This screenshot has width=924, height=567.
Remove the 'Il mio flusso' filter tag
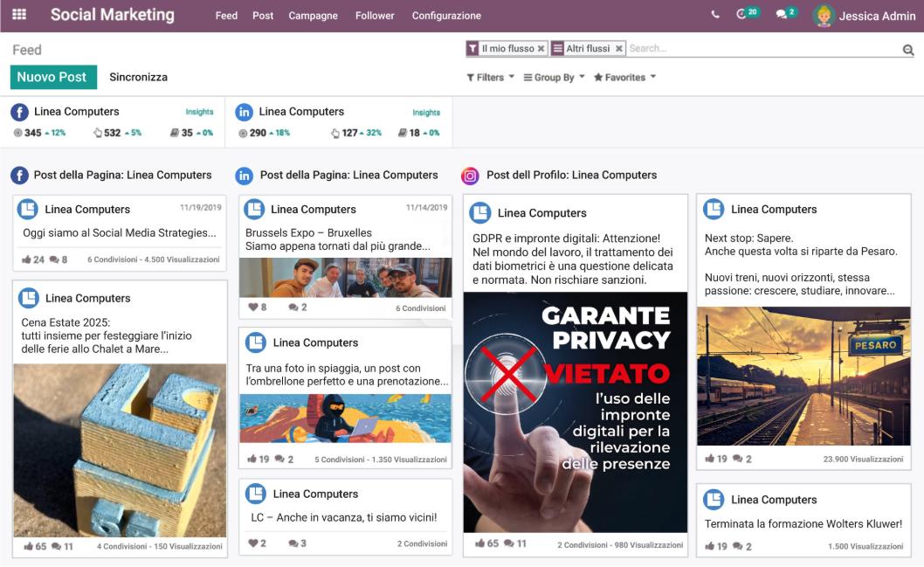point(541,49)
